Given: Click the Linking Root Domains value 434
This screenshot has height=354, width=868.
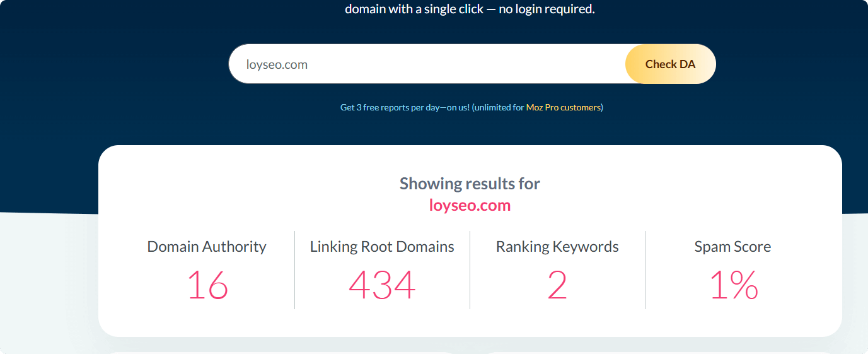Looking at the screenshot, I should point(382,285).
